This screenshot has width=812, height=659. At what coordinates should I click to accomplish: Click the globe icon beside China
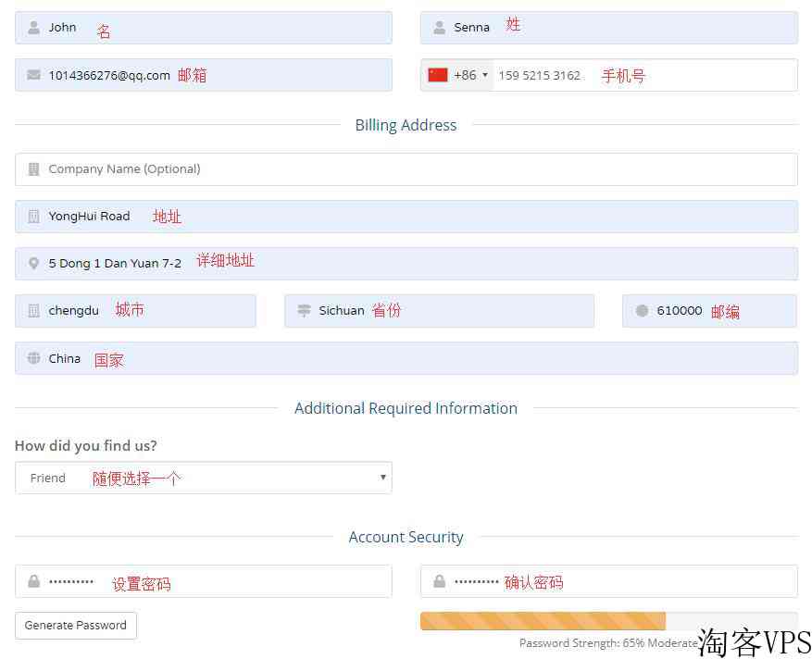tap(33, 357)
